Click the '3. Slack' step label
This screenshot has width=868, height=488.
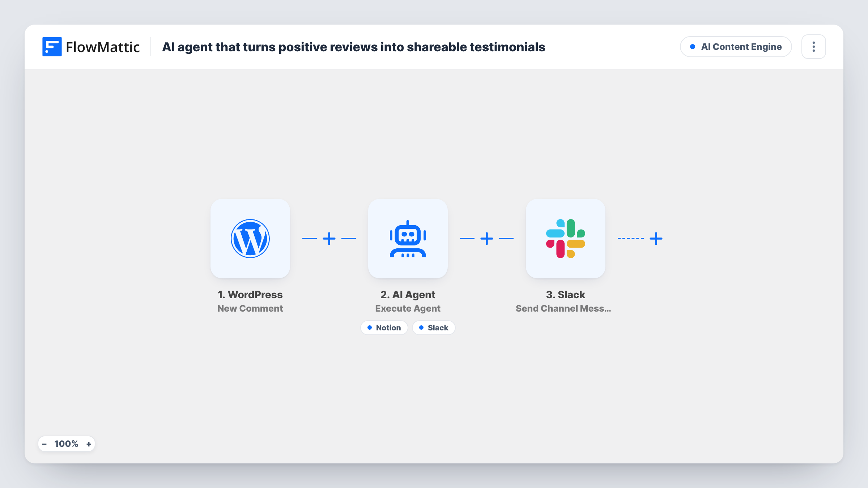coord(566,295)
